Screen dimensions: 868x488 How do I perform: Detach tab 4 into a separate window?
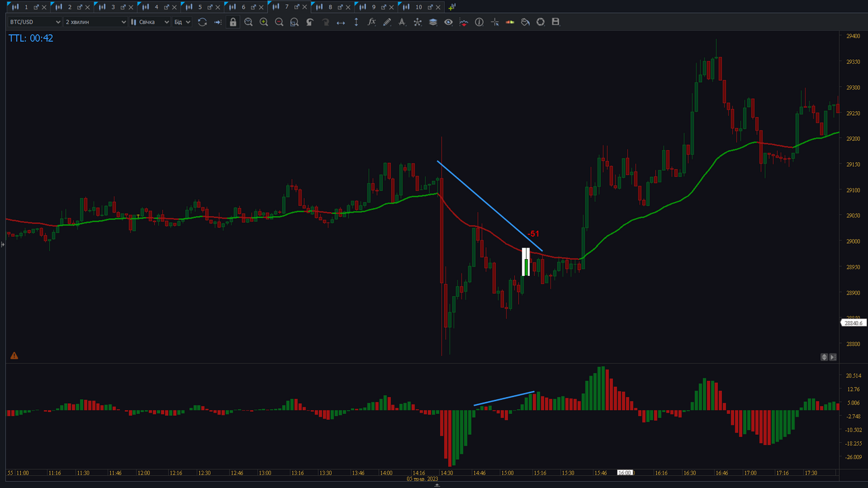[166, 7]
